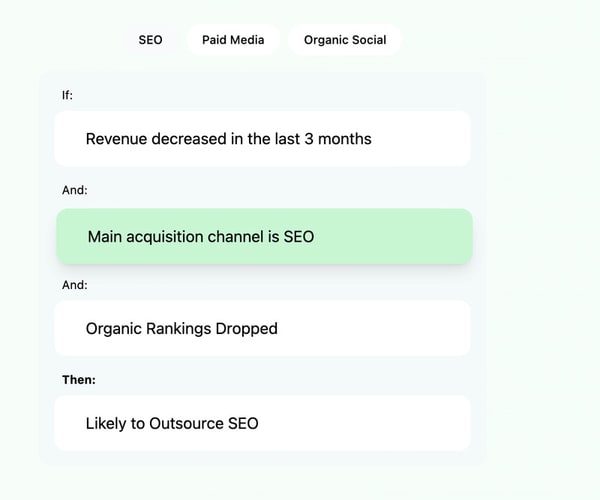
Task: Click the word 'decreased' in the first card
Action: tap(189, 139)
